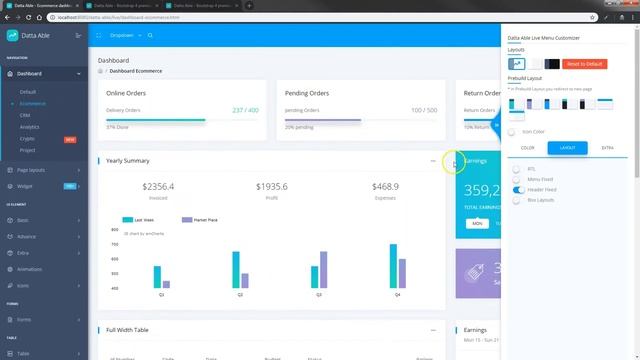640x360 pixels.
Task: Click the Tables sidebar icon
Action: tap(10, 353)
